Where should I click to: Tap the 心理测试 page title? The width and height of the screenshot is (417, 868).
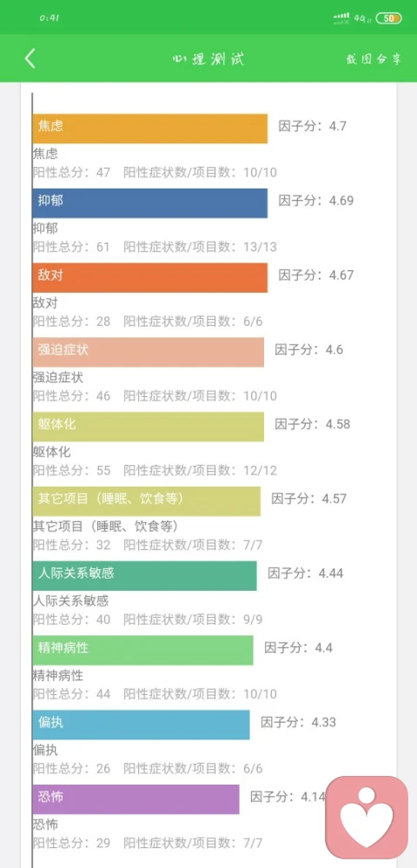pyautogui.click(x=208, y=59)
